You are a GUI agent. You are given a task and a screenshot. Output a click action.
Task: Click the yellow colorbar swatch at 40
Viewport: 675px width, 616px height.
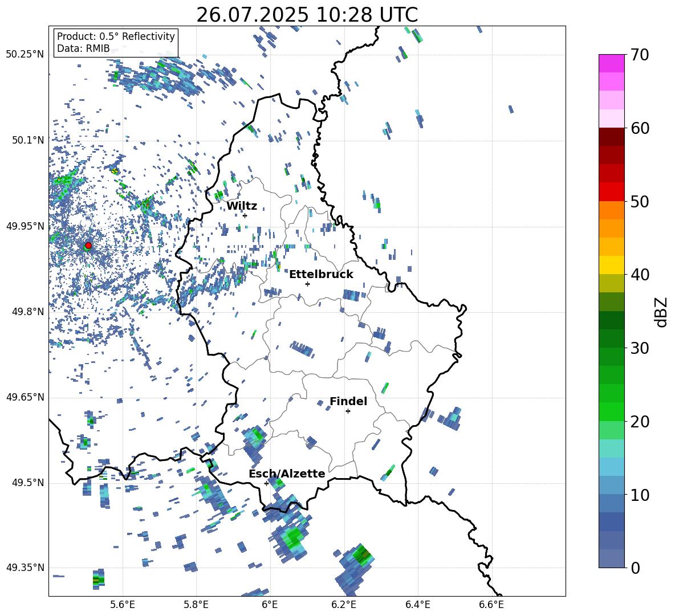tap(611, 265)
